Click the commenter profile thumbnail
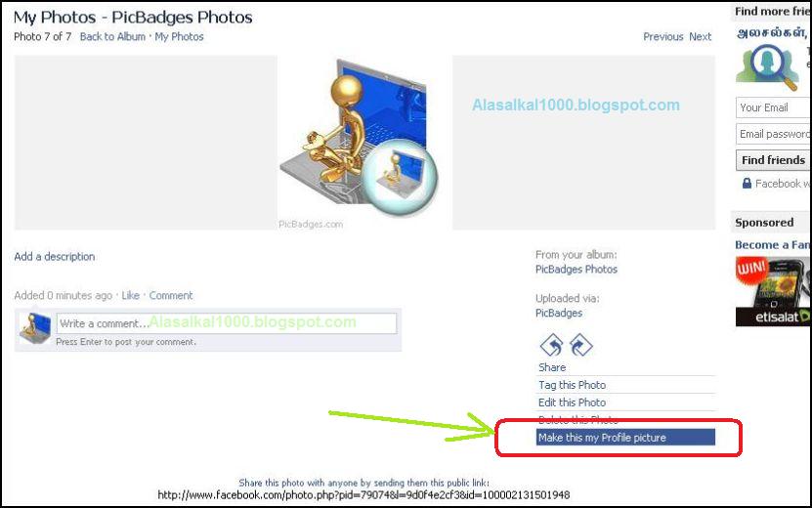812x508 pixels. pos(35,328)
